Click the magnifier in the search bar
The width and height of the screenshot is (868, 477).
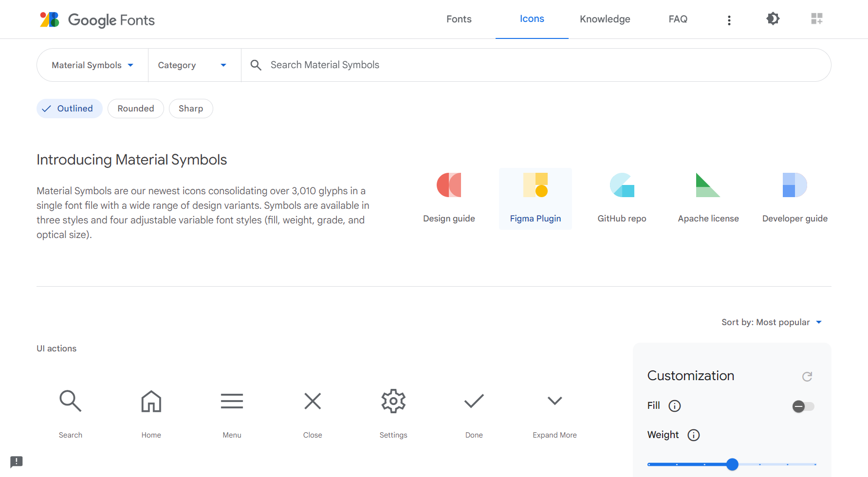(x=256, y=65)
